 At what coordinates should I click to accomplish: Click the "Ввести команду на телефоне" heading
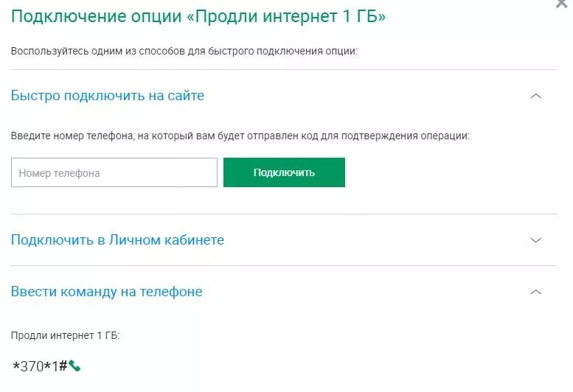pos(106,292)
